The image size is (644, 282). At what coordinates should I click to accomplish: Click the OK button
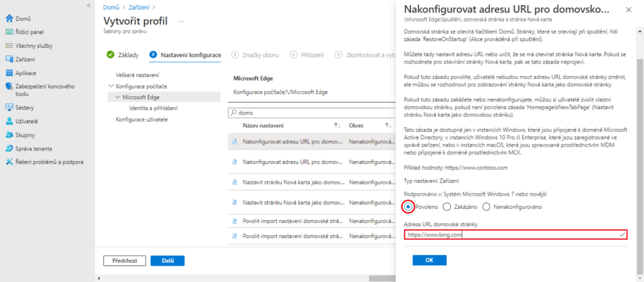coord(425,260)
